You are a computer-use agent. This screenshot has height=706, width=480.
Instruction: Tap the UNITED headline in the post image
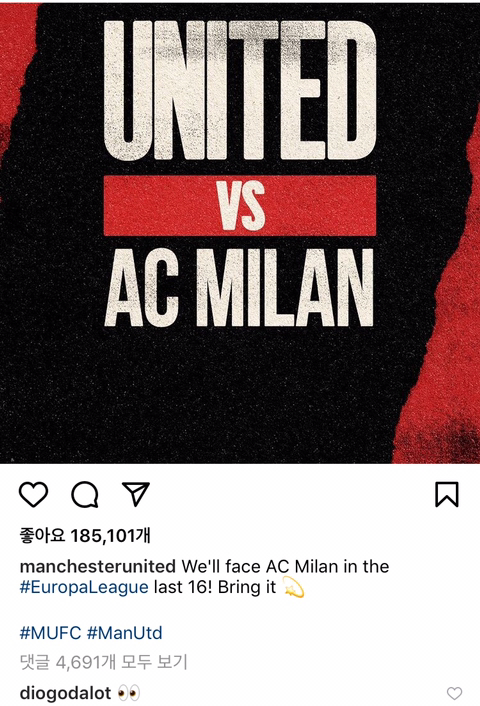coord(240,90)
